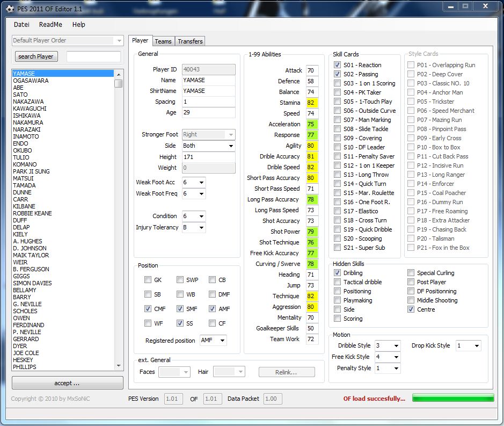Click the yellow Technique value 82
This screenshot has width=504, height=426.
312,296
